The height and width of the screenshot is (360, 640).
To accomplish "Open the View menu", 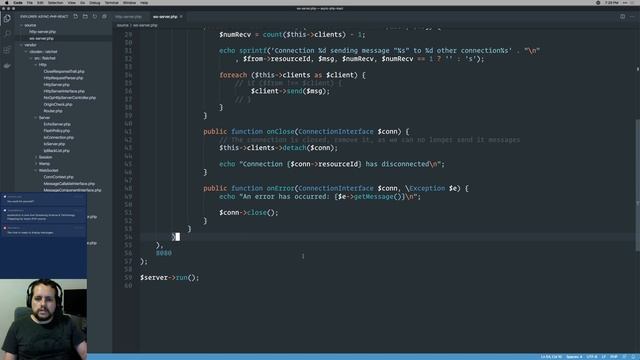I will [x=72, y=2].
